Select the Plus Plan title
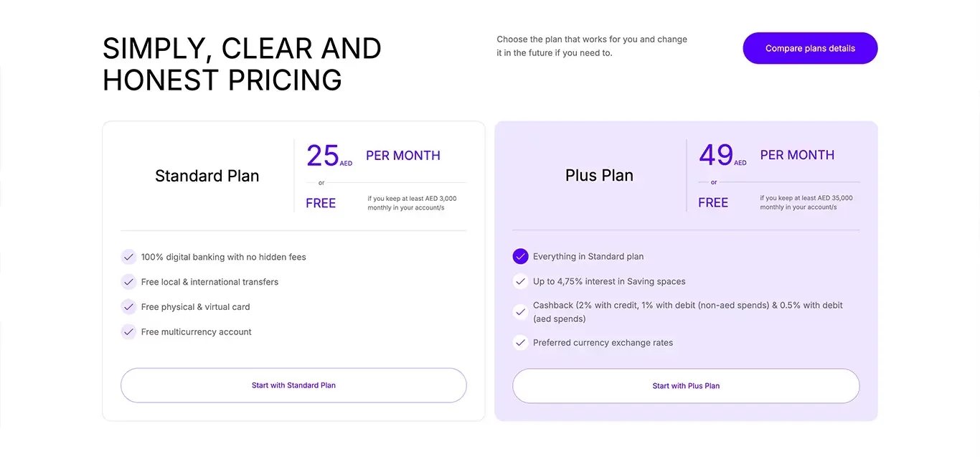 point(599,175)
